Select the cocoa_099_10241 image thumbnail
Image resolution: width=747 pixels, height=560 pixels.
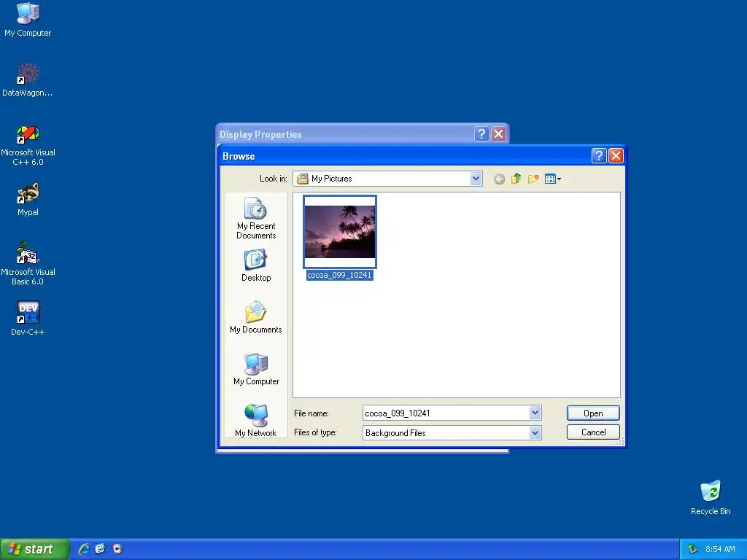click(340, 232)
